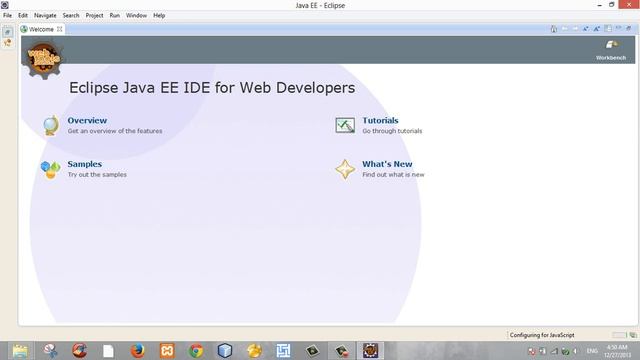Open the blue maze taskbar icon
Image resolution: width=640 pixels, height=360 pixels.
click(x=283, y=351)
